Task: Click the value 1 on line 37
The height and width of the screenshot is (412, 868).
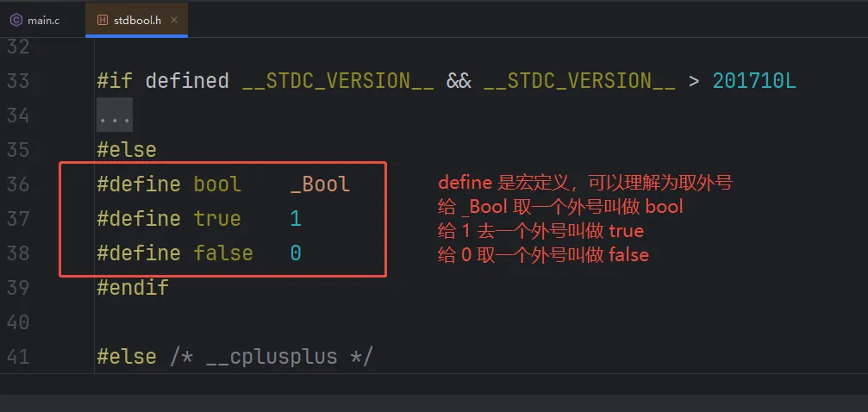Action: 296,219
